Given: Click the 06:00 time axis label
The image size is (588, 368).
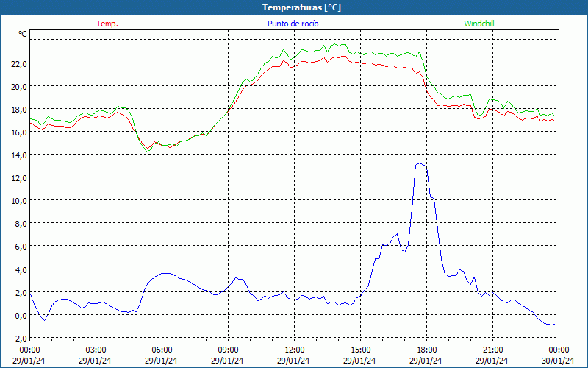Looking at the screenshot, I should 162,350.
